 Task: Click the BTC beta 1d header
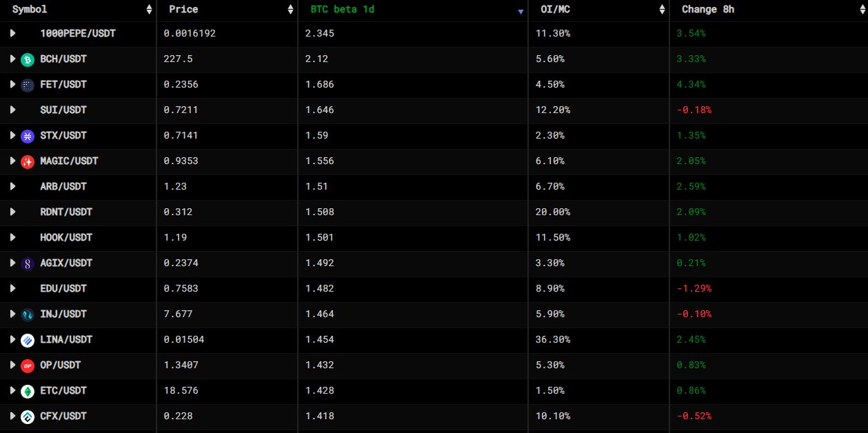343,10
